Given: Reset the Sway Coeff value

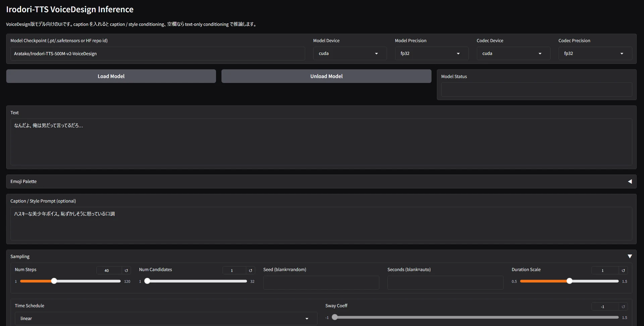Looking at the screenshot, I should click(x=623, y=307).
